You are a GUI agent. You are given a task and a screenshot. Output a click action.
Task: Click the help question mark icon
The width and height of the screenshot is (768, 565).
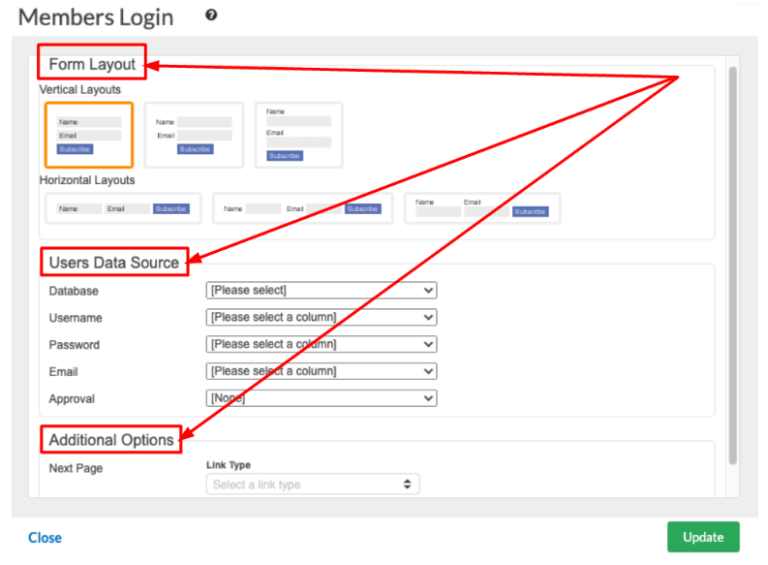point(211,15)
